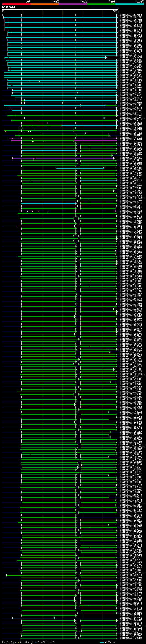Click hit label UniRef100_C7J3R2
The image size is (146, 644).
click(x=131, y=103)
